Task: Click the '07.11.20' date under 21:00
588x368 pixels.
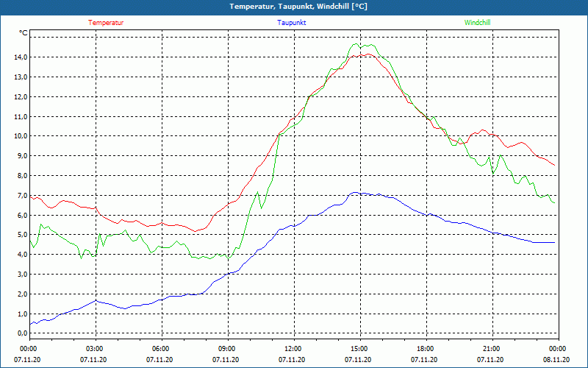Action: click(490, 360)
